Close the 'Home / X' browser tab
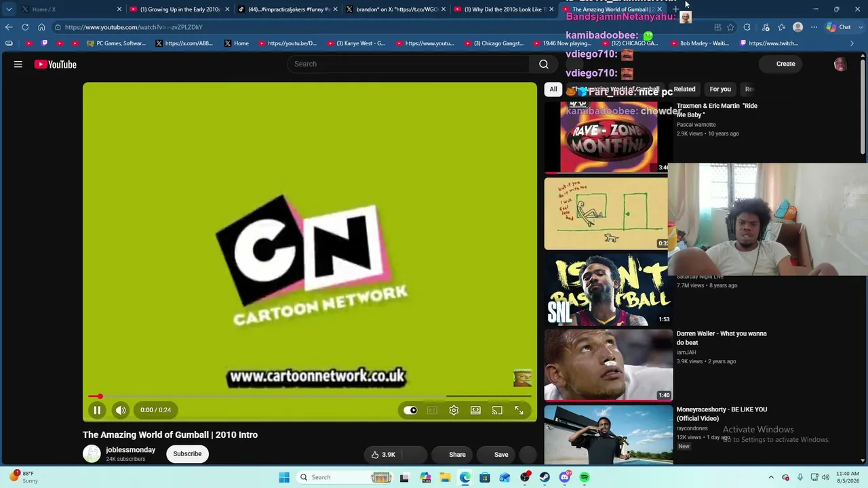The image size is (868, 488). click(x=119, y=9)
